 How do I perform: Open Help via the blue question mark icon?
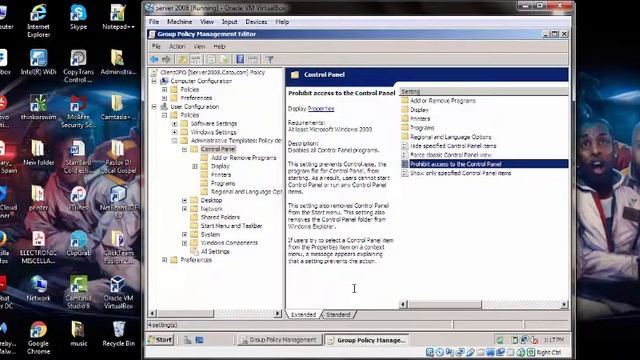pyautogui.click(x=240, y=60)
